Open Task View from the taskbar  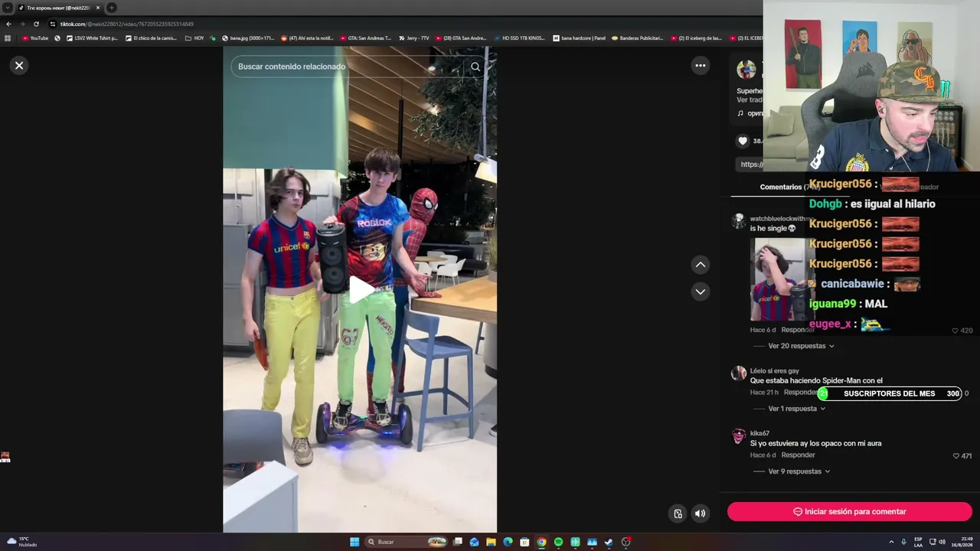(457, 542)
